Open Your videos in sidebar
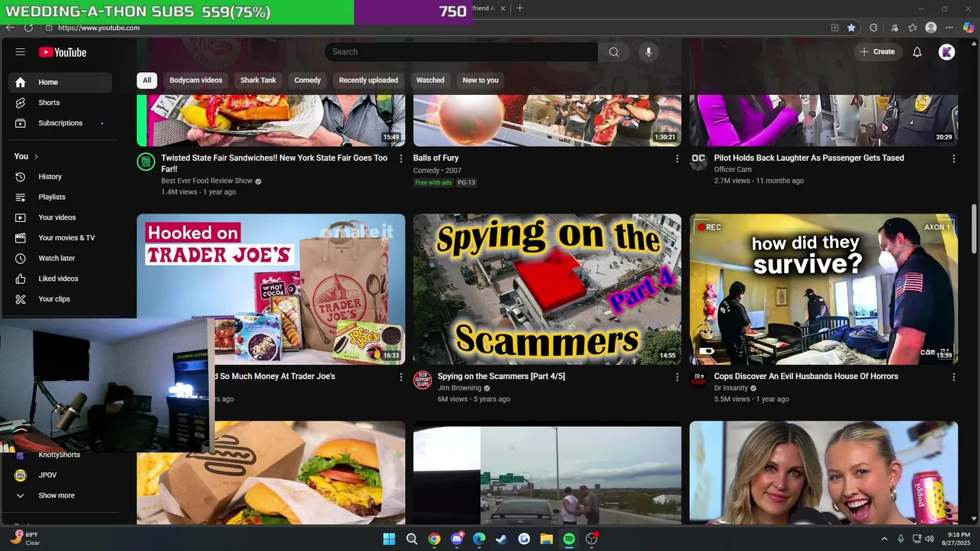Image resolution: width=980 pixels, height=551 pixels. (60, 217)
